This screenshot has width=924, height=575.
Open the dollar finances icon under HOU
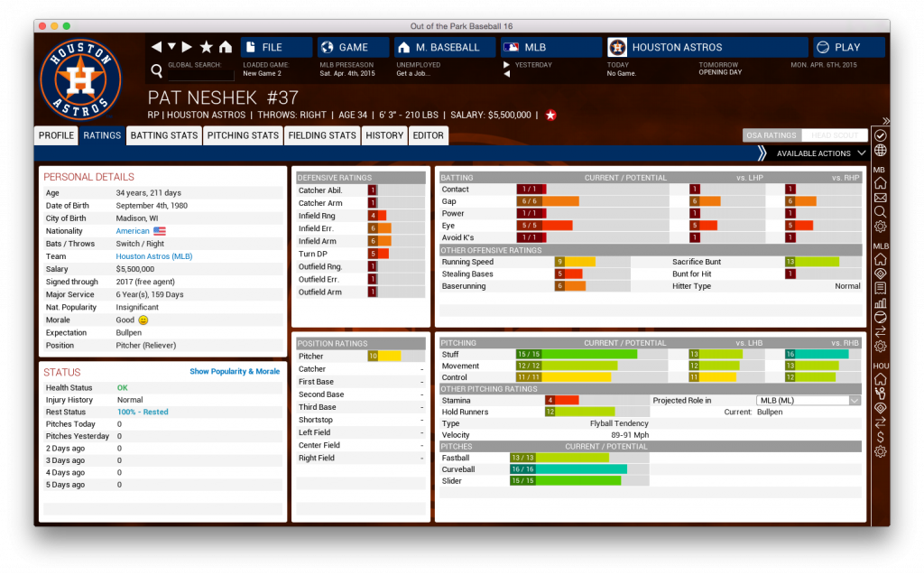[881, 437]
